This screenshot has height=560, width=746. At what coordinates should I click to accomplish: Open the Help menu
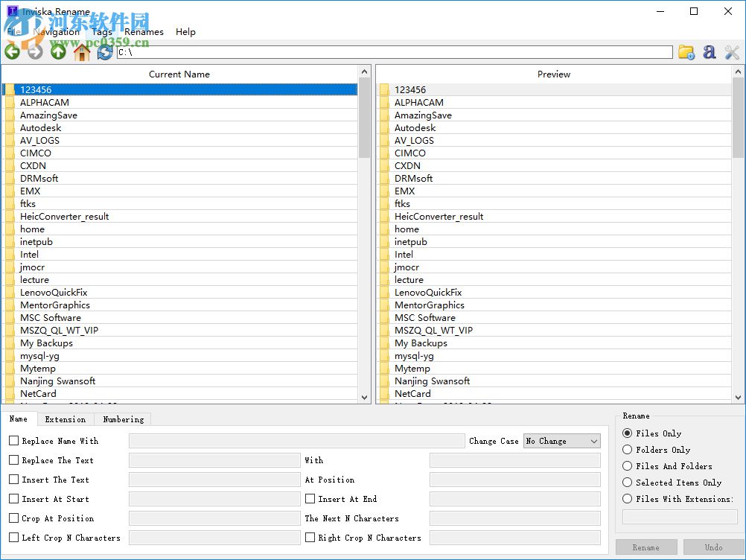pyautogui.click(x=185, y=32)
